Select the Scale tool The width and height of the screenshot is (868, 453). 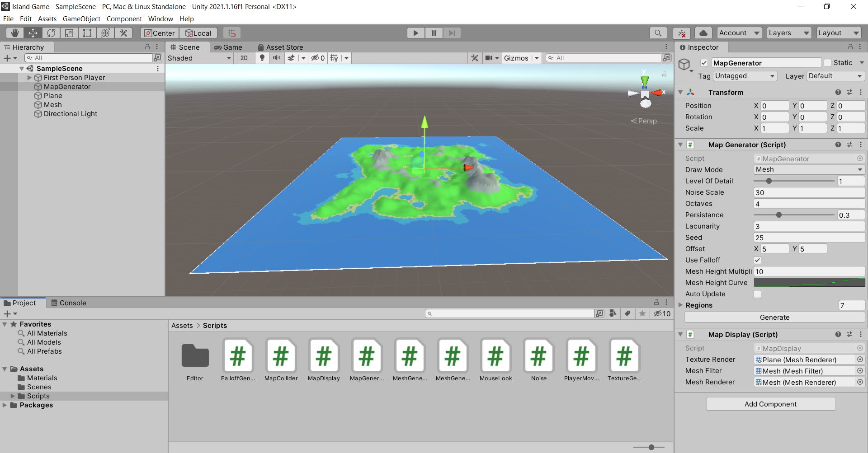(x=69, y=33)
